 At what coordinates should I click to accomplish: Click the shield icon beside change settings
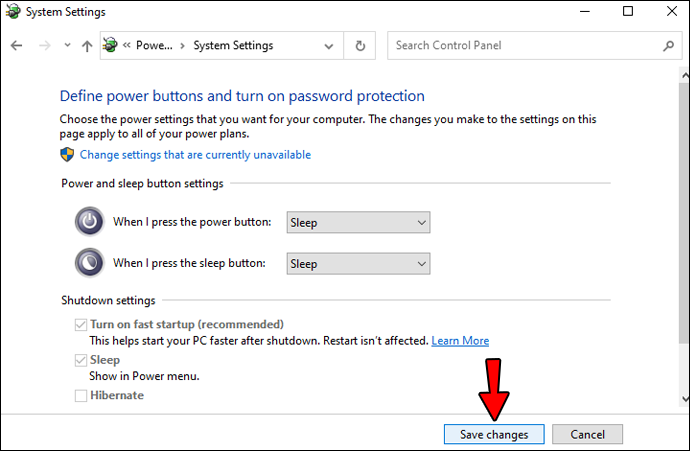point(67,155)
